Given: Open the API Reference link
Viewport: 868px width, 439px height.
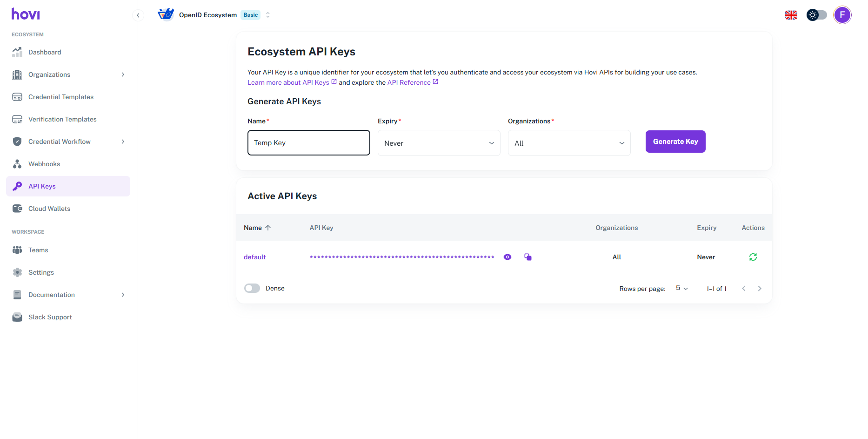Looking at the screenshot, I should coord(409,82).
